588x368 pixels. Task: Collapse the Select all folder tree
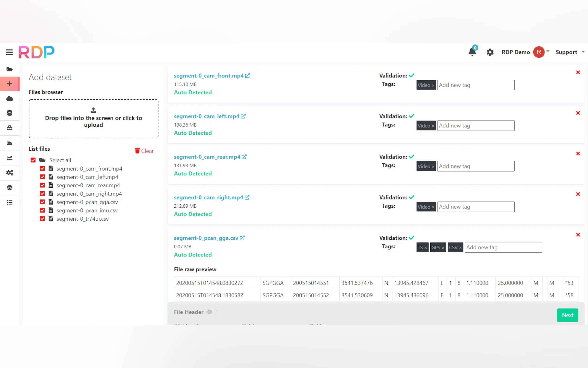coord(42,160)
